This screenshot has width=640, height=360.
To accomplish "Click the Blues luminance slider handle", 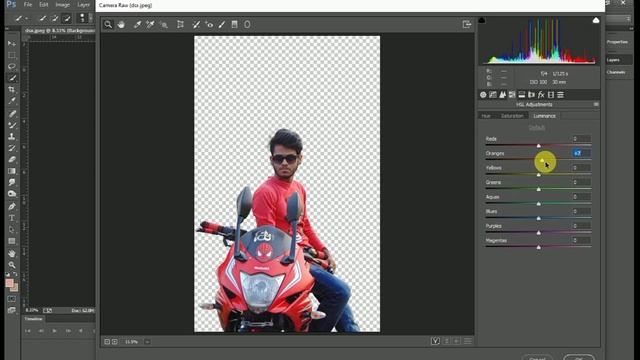I will pyautogui.click(x=539, y=218).
